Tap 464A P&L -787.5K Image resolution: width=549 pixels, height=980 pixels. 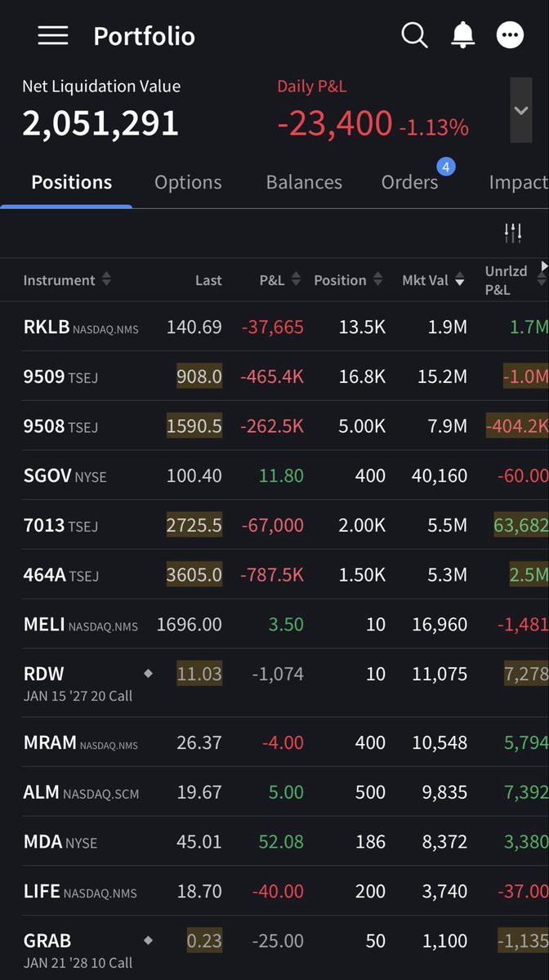273,575
